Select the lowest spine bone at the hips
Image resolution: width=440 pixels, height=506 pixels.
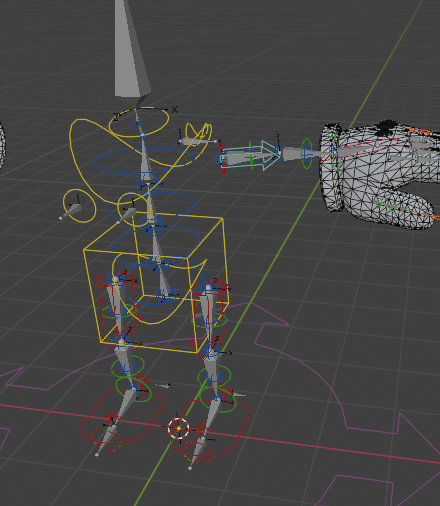coord(163,280)
